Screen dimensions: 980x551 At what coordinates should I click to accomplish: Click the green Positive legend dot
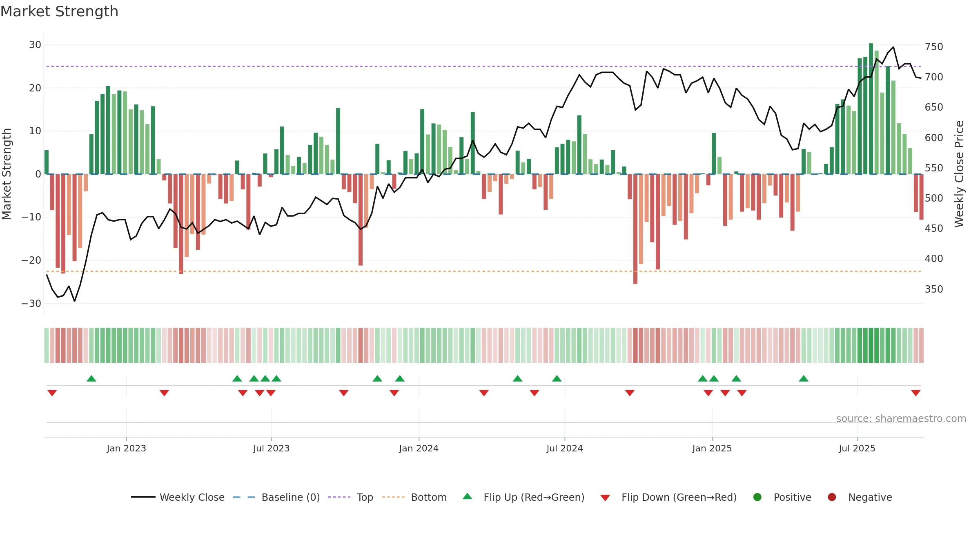point(757,497)
